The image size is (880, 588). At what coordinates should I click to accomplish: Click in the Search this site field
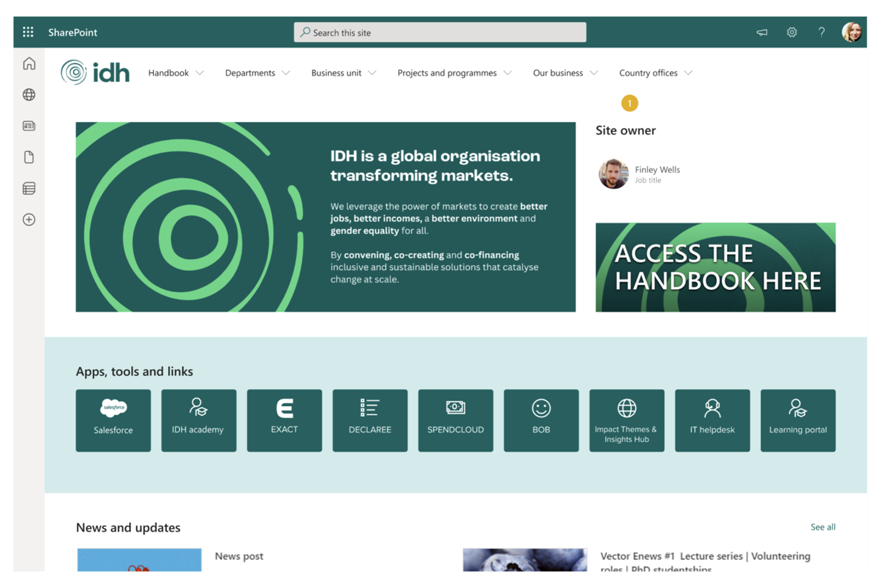(x=440, y=32)
